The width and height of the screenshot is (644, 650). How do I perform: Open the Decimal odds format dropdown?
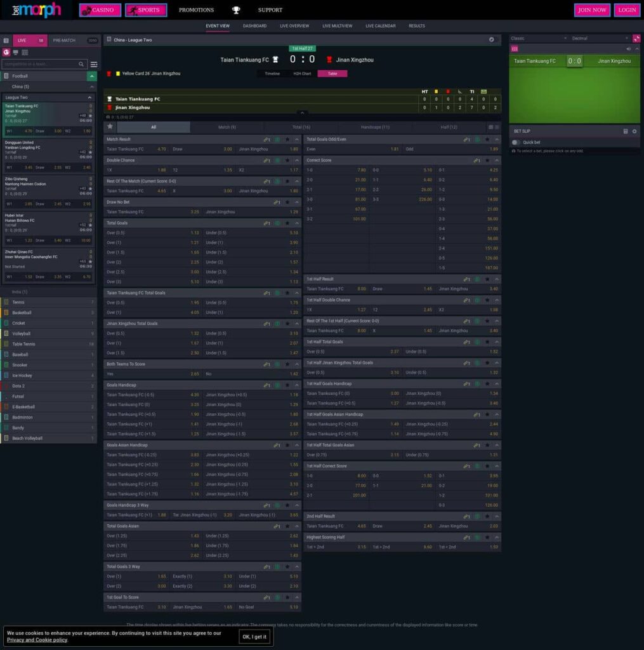pos(600,39)
